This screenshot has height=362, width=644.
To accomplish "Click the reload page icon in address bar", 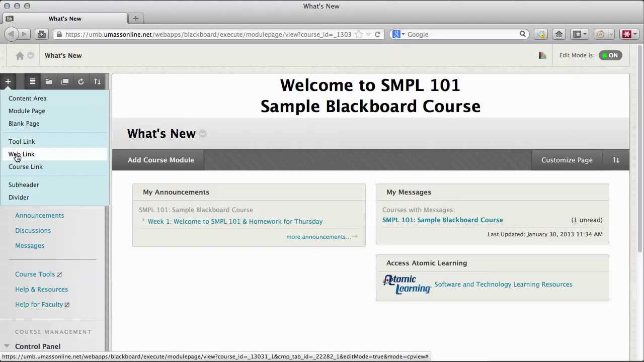I will click(377, 34).
